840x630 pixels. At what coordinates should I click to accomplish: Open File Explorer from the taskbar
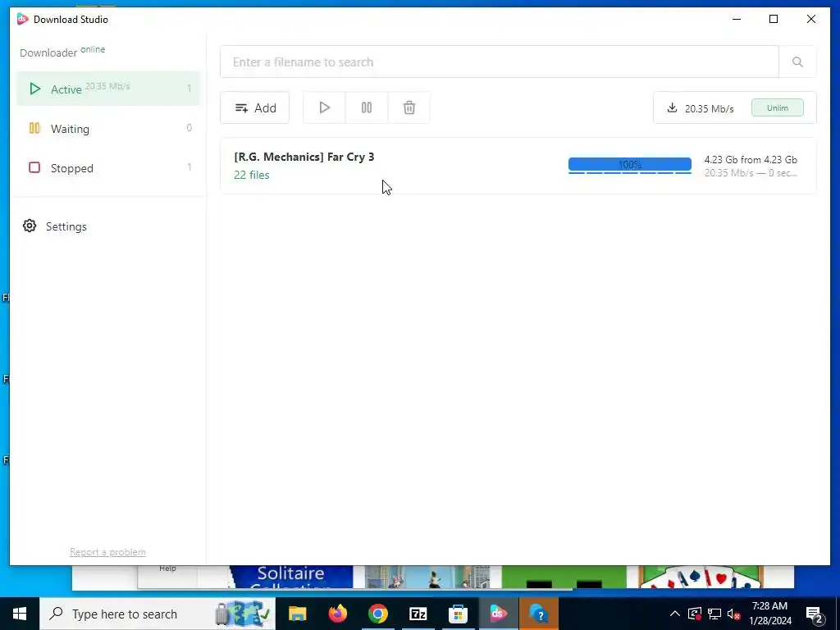(x=297, y=614)
